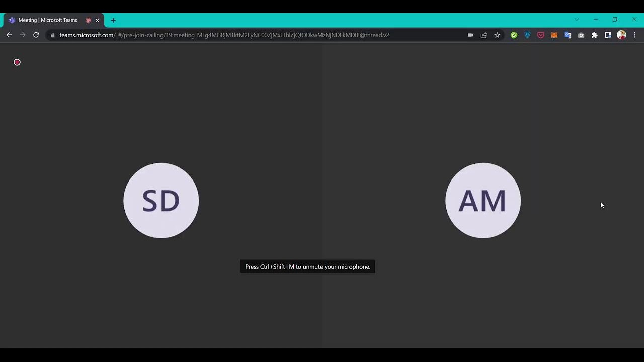Image resolution: width=644 pixels, height=362 pixels.
Task: Click the unmute microphone shortcut tooltip
Action: [x=307, y=267]
